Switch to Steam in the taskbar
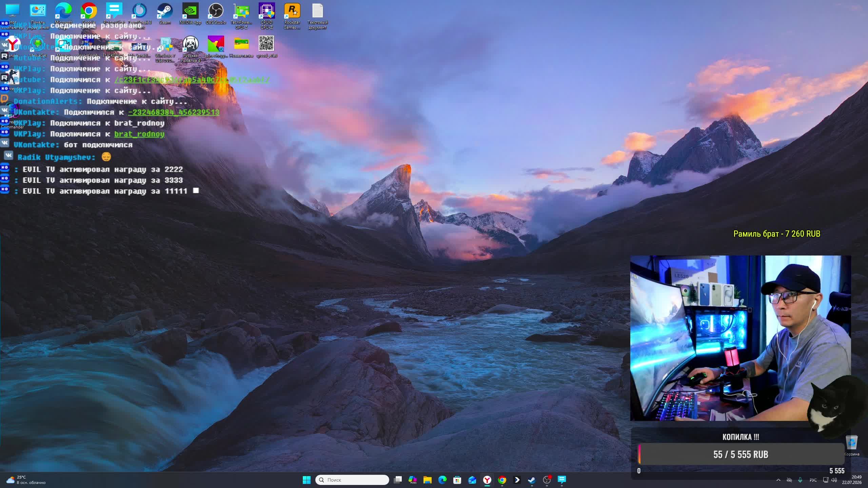 click(x=532, y=480)
